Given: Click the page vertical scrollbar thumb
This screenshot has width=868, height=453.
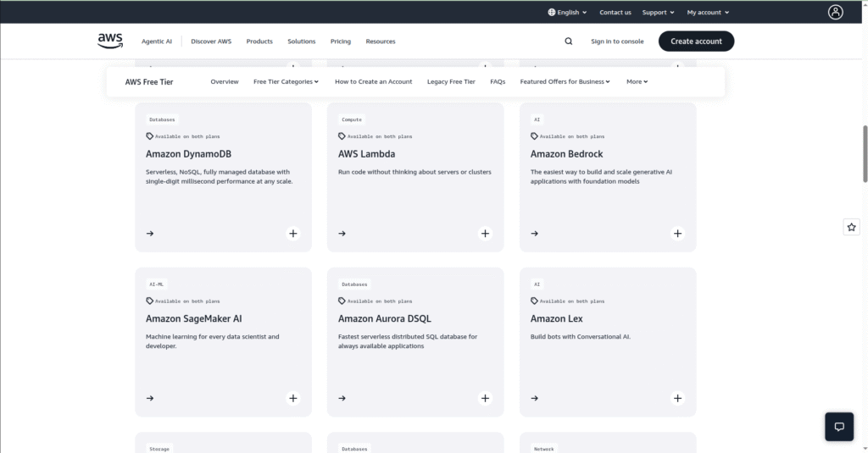Looking at the screenshot, I should click(x=865, y=154).
